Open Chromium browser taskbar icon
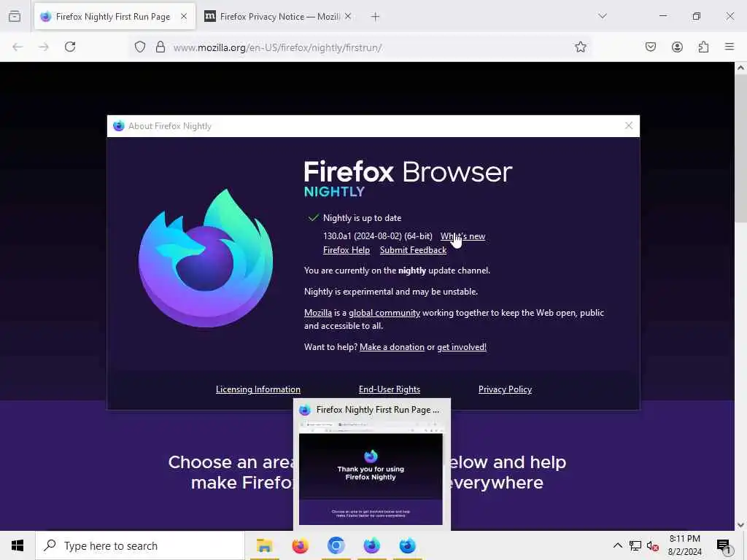This screenshot has height=560, width=747. (336, 545)
